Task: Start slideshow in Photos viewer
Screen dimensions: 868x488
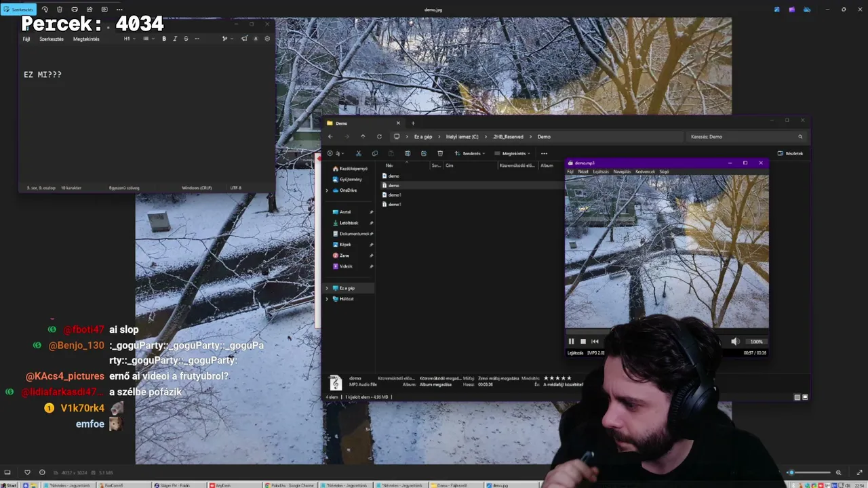Action: coord(104,9)
